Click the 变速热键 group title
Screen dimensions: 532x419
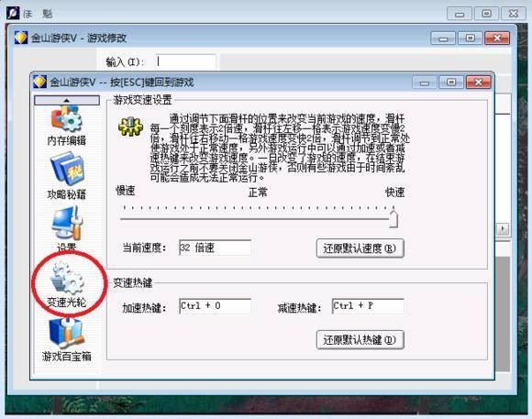pyautogui.click(x=133, y=282)
